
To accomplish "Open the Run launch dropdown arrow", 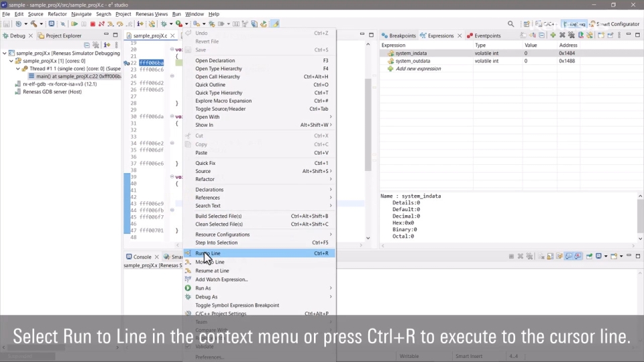I will coord(186,24).
